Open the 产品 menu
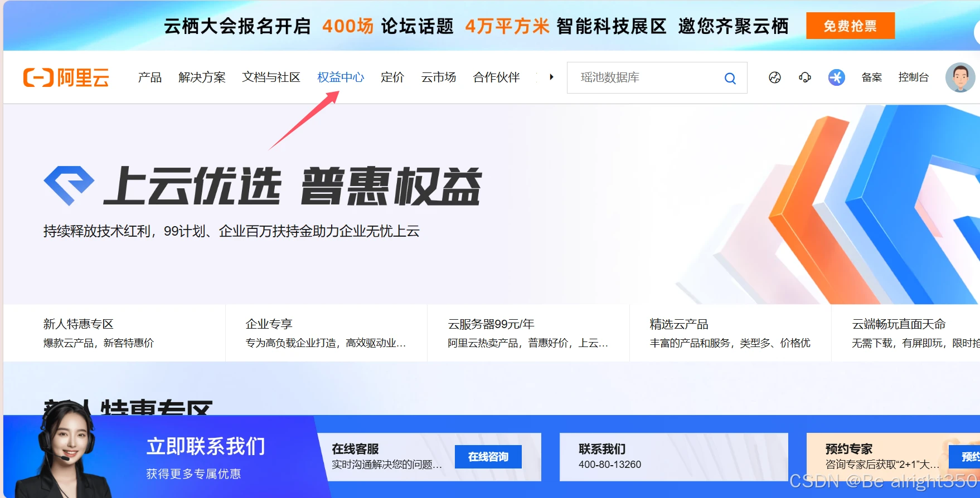 [x=150, y=77]
